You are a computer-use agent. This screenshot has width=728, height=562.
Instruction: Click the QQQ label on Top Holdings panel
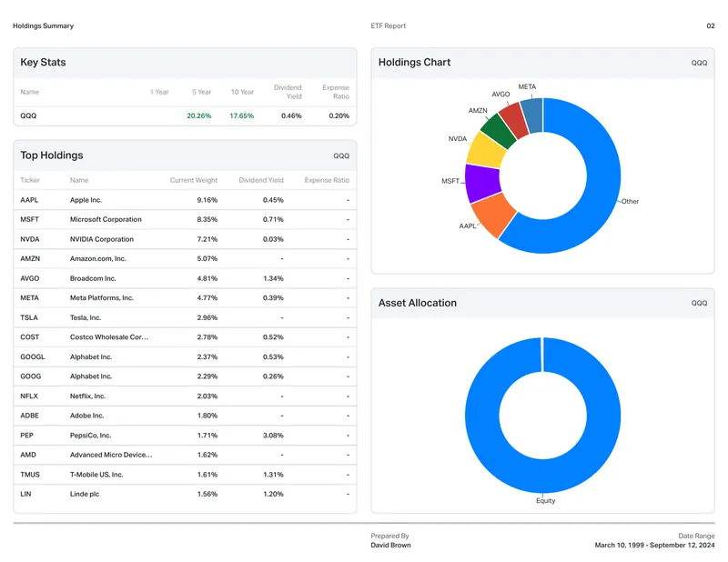click(341, 156)
